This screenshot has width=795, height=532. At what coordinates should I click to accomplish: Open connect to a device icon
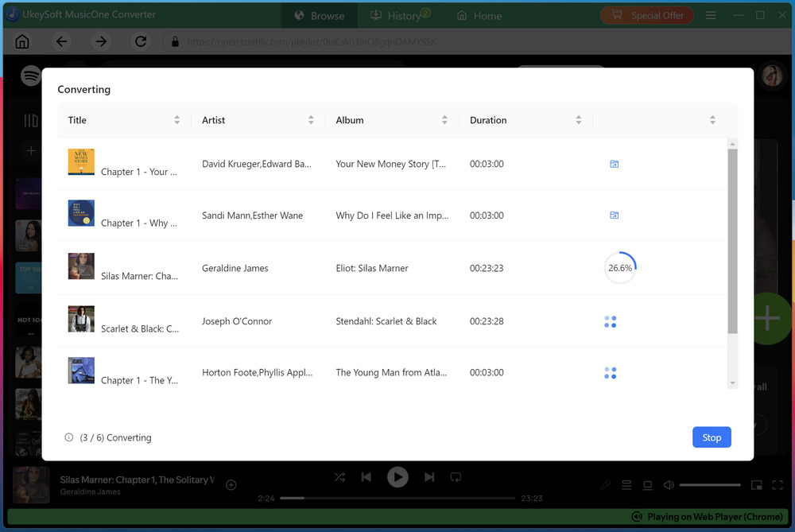[x=647, y=485]
